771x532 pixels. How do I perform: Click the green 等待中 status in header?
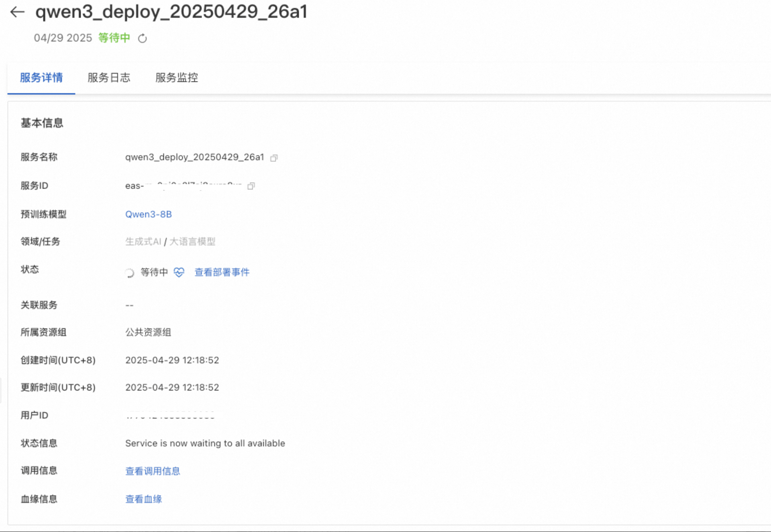pos(114,38)
